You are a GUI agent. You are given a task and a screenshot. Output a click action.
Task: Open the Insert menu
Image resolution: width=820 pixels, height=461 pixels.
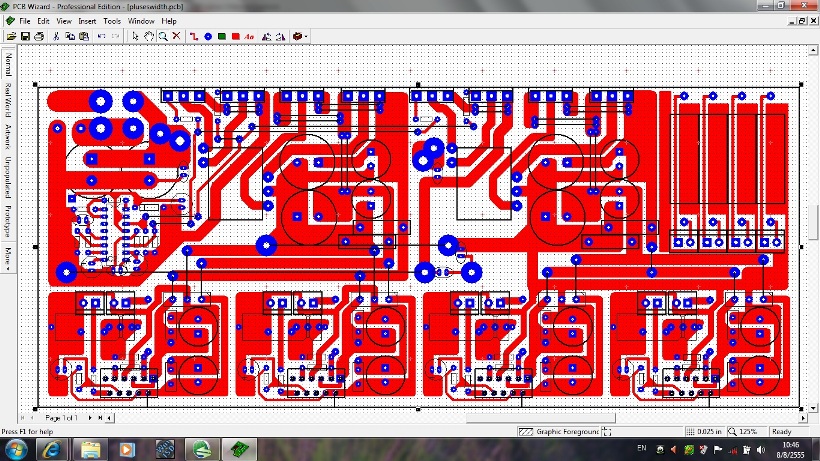click(x=88, y=20)
